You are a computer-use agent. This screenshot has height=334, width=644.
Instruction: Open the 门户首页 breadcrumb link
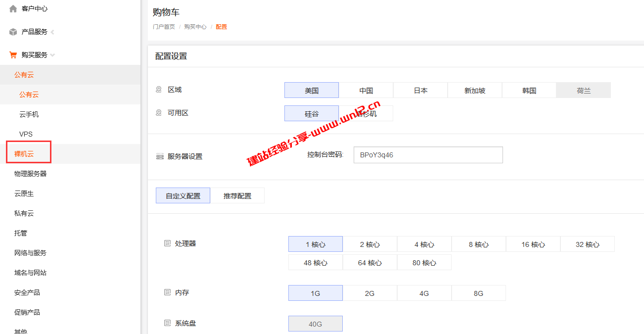[164, 27]
